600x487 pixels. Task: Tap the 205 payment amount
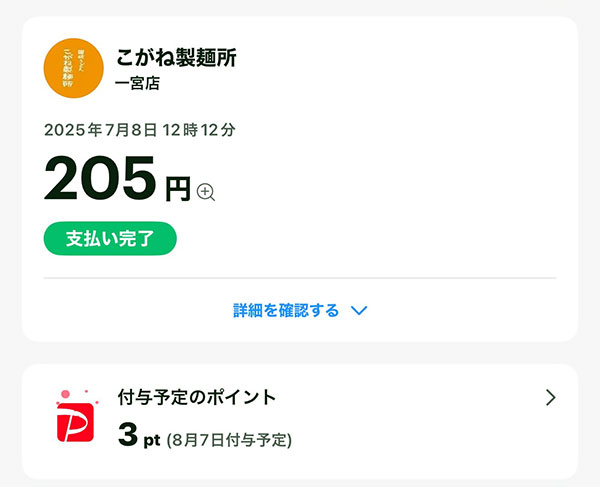[100, 178]
